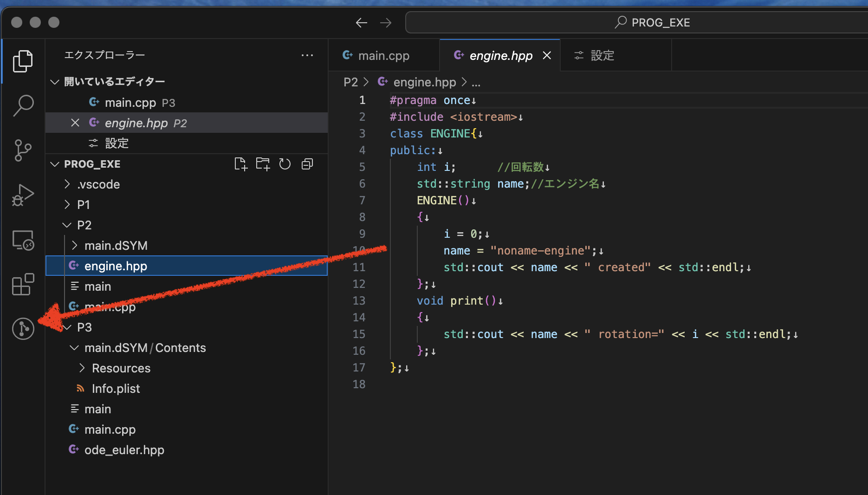Click P2 in the breadcrumb path
This screenshot has height=495, width=868.
click(x=350, y=82)
